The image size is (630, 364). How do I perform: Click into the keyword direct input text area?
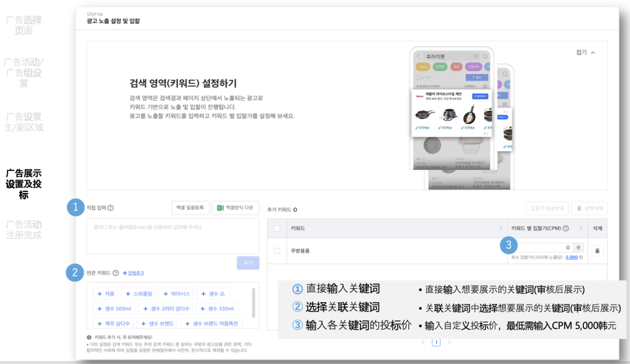pyautogui.click(x=173, y=236)
